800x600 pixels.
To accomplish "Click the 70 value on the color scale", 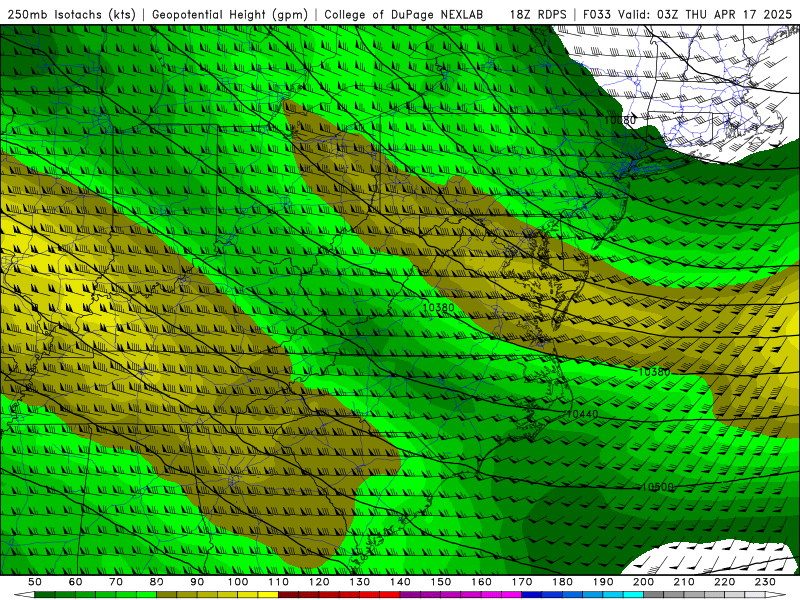I will click(x=116, y=582).
